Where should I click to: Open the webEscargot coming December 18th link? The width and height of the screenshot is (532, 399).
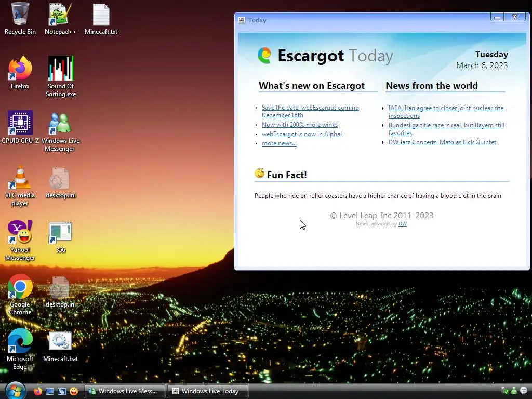[x=310, y=111]
